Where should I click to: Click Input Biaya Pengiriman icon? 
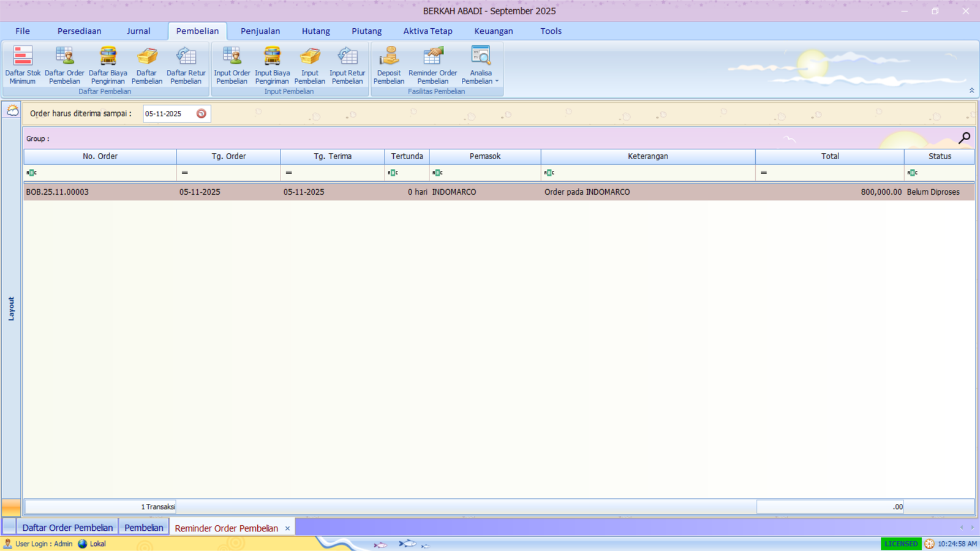point(272,65)
